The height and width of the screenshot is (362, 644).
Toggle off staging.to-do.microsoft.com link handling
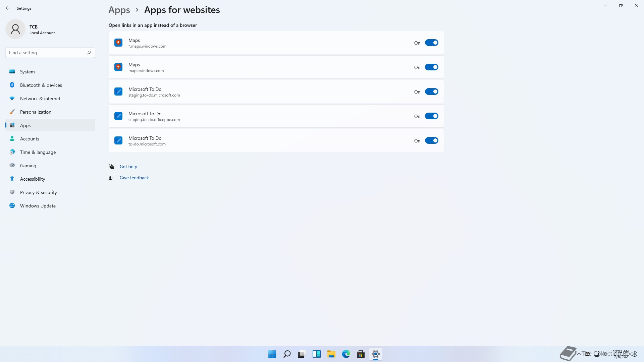tap(431, 92)
